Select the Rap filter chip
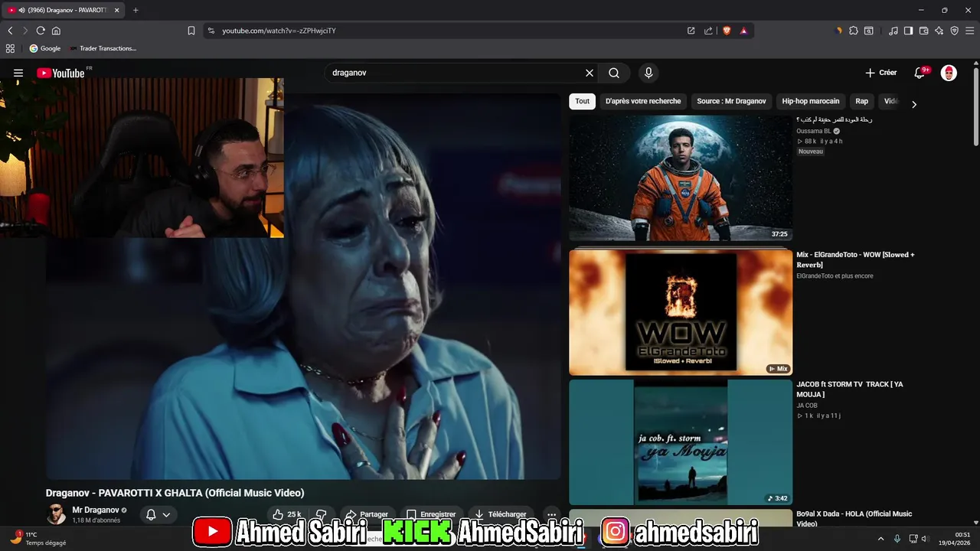This screenshot has width=980, height=551. pyautogui.click(x=862, y=101)
